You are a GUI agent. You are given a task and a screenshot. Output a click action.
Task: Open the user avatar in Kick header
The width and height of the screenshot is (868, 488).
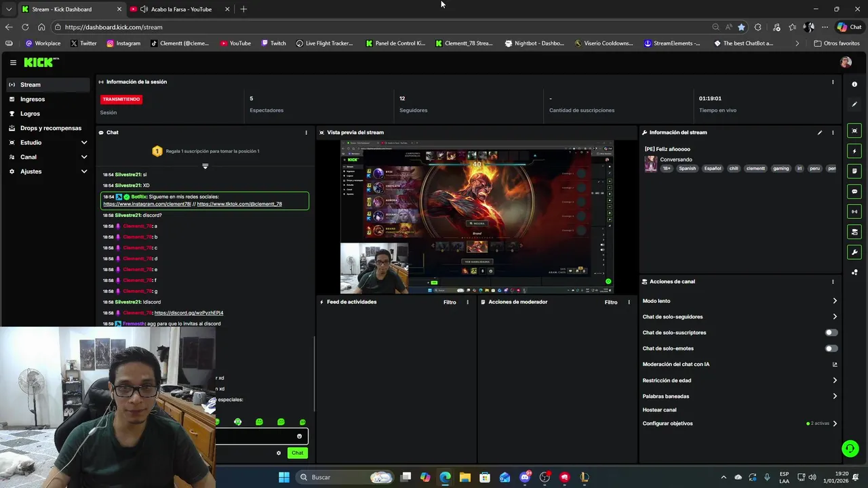846,62
